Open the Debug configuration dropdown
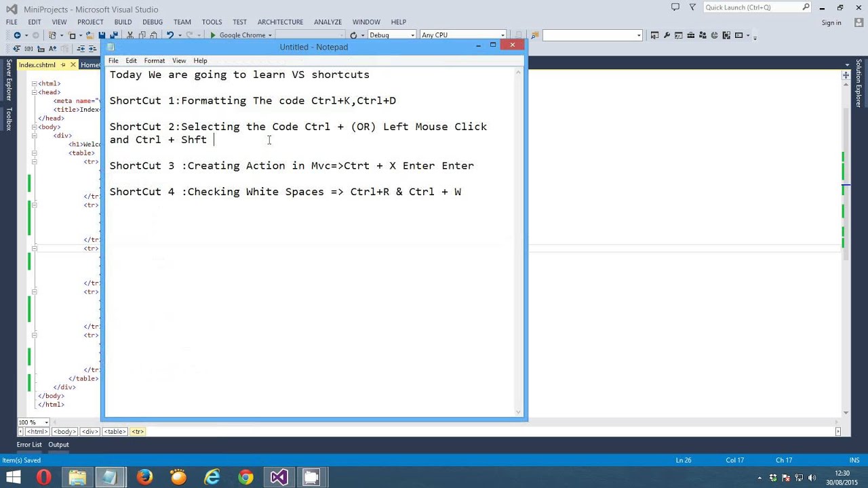The image size is (868, 488). pos(412,35)
